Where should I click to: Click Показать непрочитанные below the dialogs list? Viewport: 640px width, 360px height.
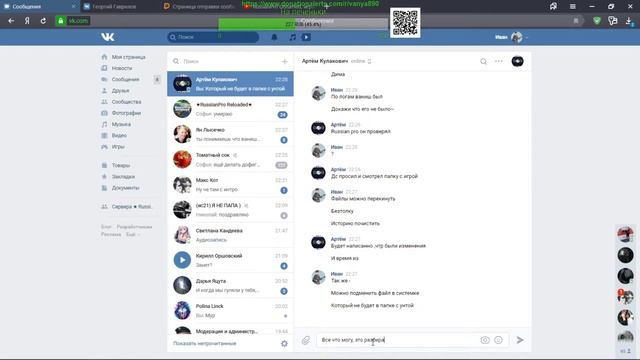pos(205,344)
